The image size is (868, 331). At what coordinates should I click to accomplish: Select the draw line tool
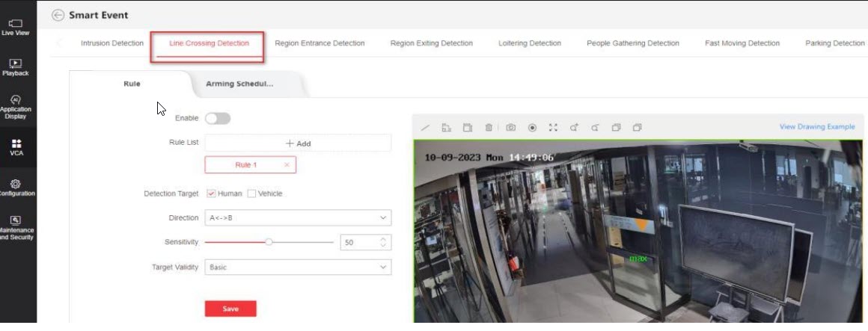point(425,128)
